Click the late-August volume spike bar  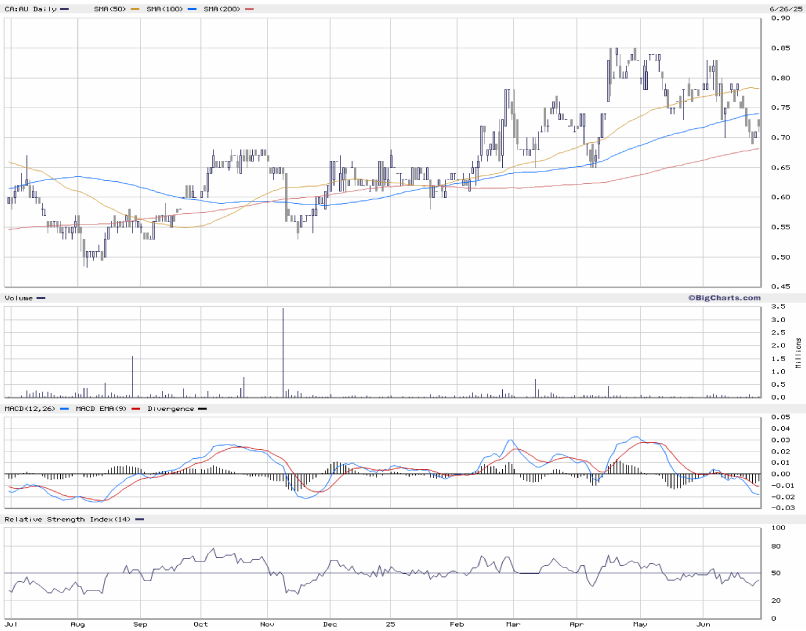(x=132, y=376)
